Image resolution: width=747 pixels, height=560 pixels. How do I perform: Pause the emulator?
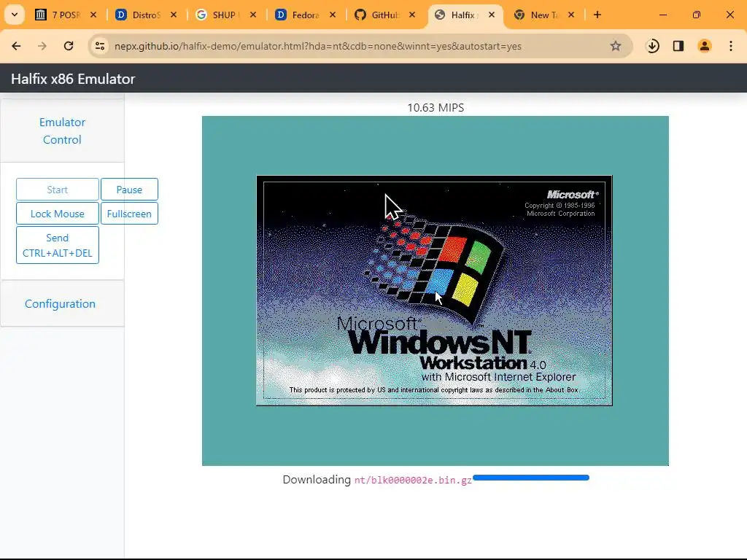pos(129,190)
